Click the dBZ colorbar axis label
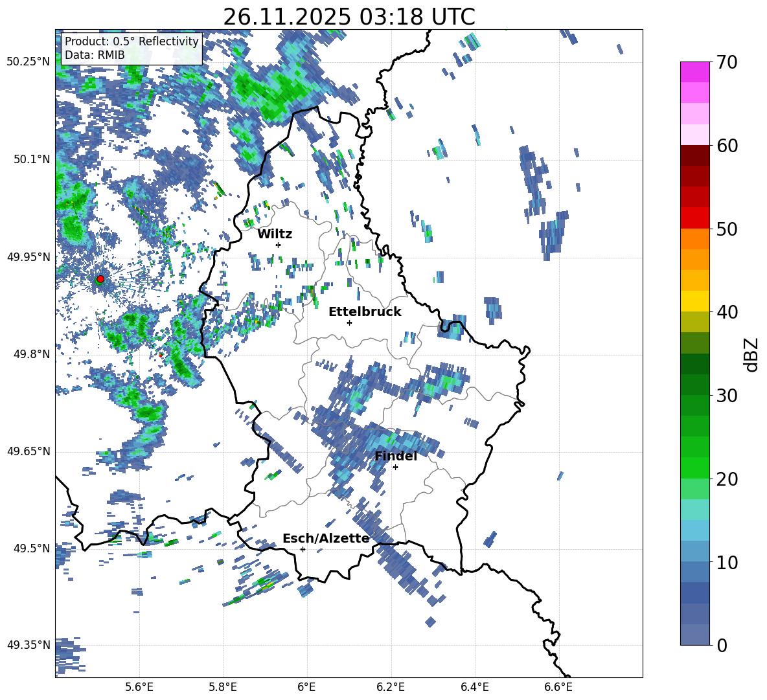767x700 pixels. coord(751,354)
